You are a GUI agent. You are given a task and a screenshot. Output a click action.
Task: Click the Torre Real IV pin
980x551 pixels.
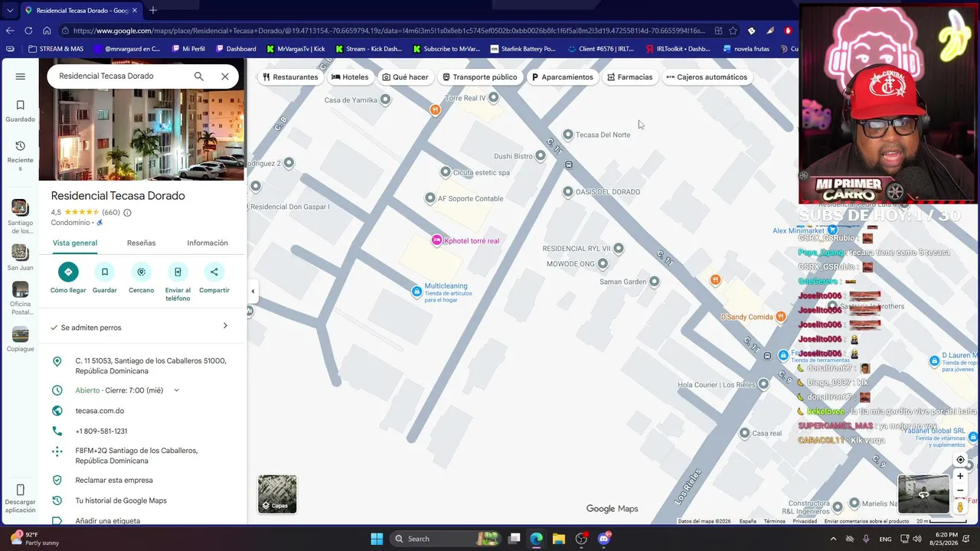[x=493, y=98]
